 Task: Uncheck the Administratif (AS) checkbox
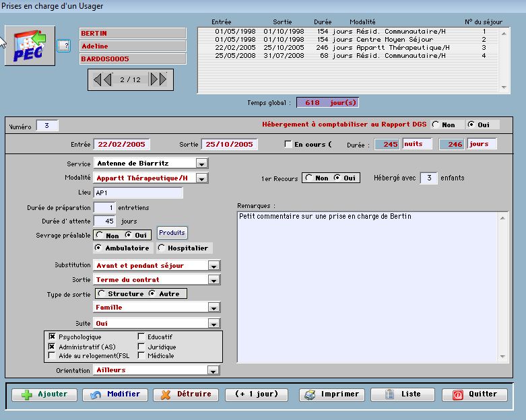pos(52,346)
